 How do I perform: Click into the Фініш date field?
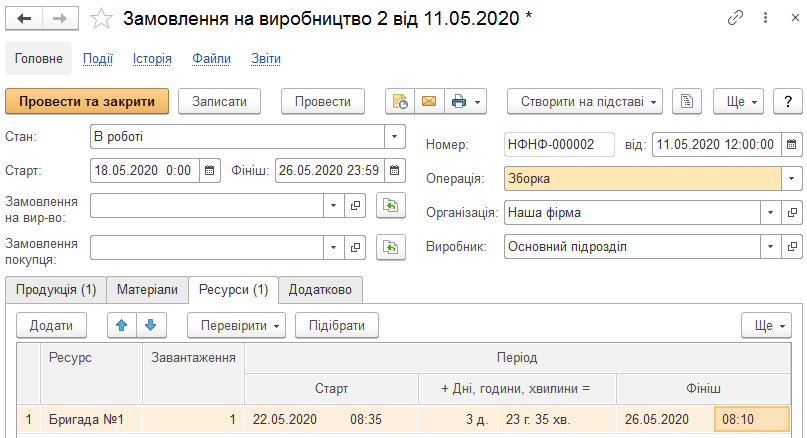tap(330, 170)
